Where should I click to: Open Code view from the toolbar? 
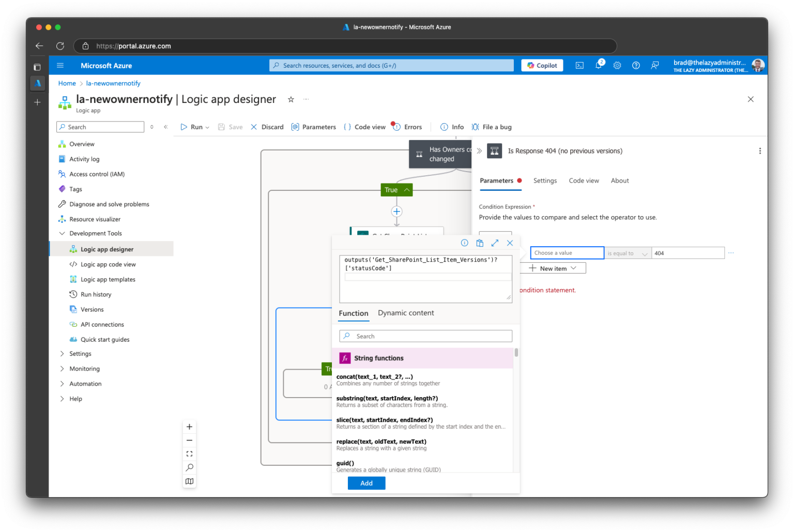tap(364, 127)
